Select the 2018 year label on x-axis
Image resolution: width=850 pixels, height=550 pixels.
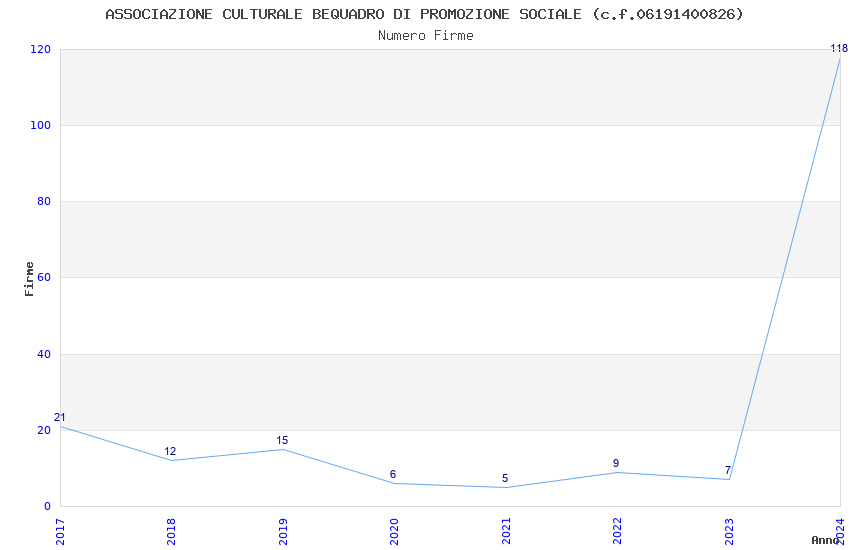pos(171,530)
